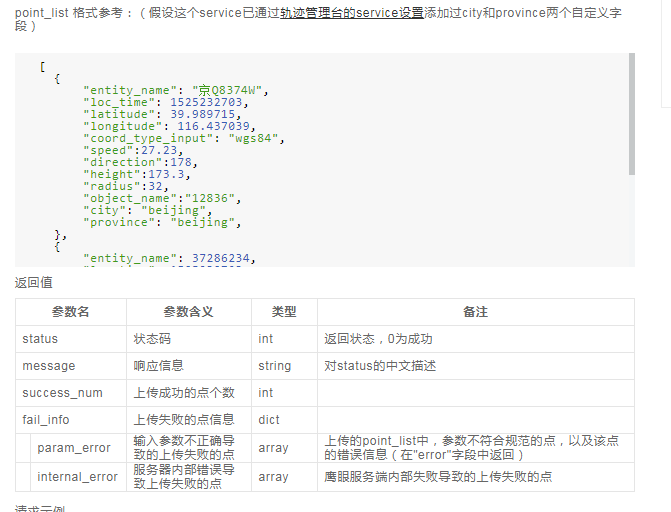The width and height of the screenshot is (671, 512).
Task: Click the 备注 column header
Action: (475, 312)
